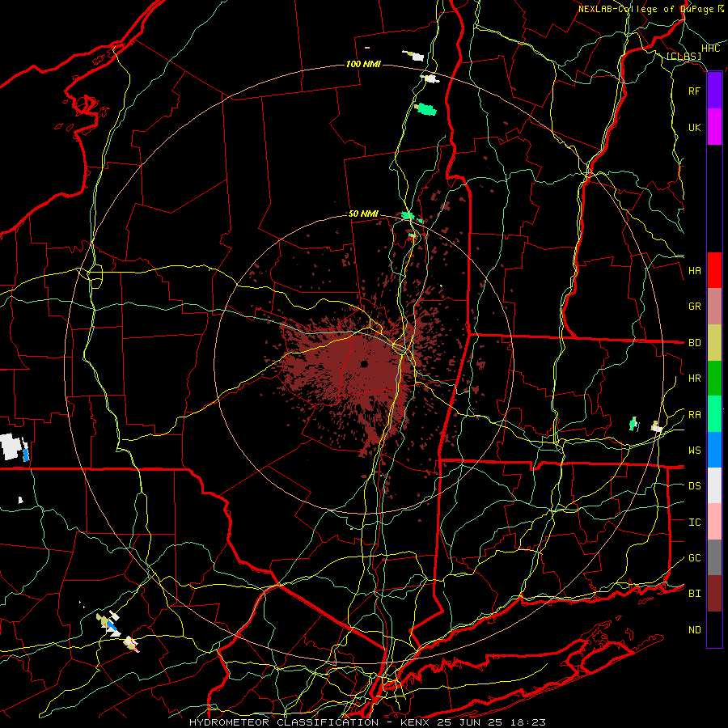
Task: Click the HR legend label
Action: click(694, 379)
